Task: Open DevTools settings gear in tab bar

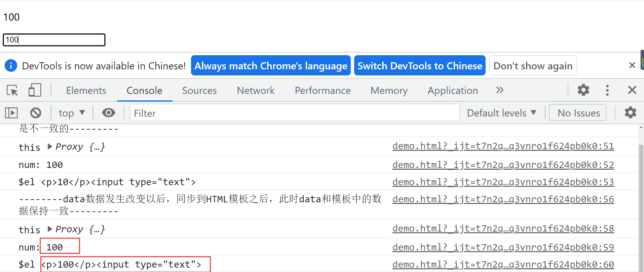Action: 583,90
